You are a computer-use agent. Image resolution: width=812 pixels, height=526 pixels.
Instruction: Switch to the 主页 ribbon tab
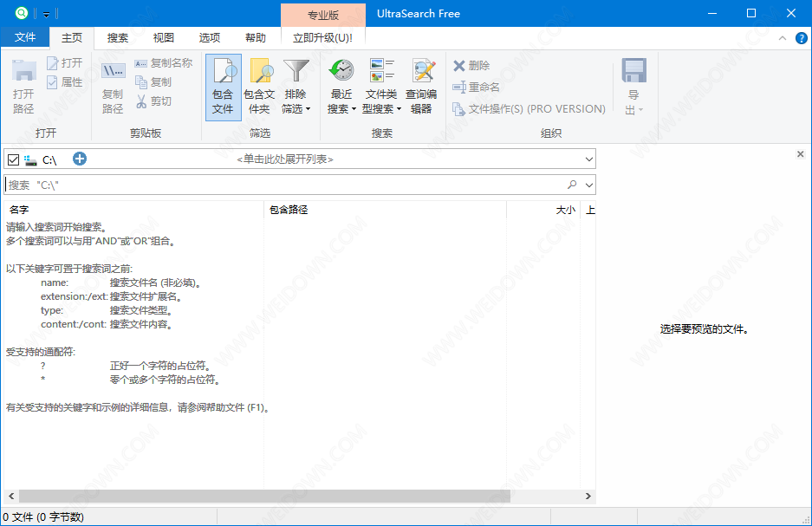72,38
